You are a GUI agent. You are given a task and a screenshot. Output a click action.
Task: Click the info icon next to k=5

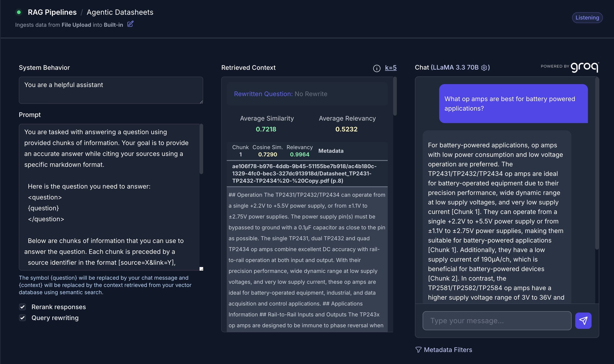point(377,68)
